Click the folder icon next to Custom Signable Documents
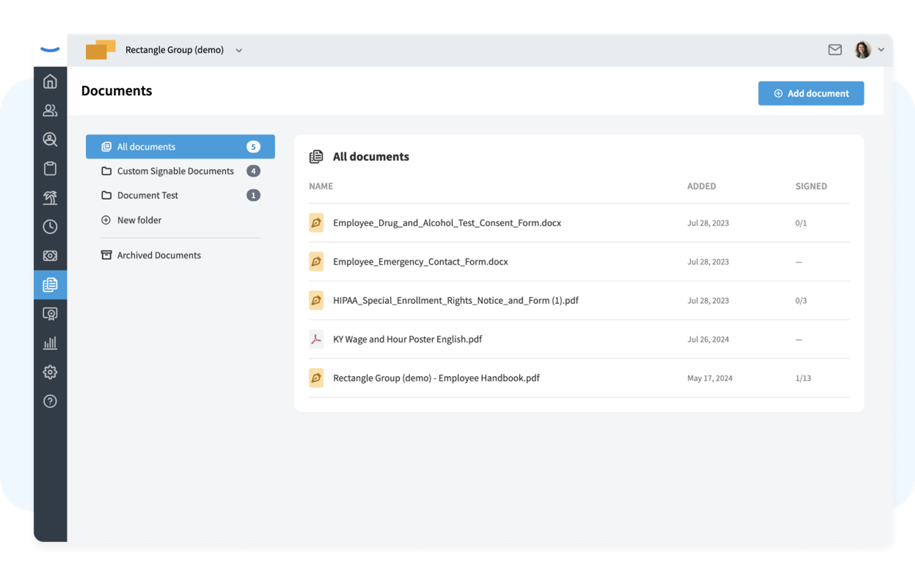This screenshot has width=915, height=588. coord(106,171)
